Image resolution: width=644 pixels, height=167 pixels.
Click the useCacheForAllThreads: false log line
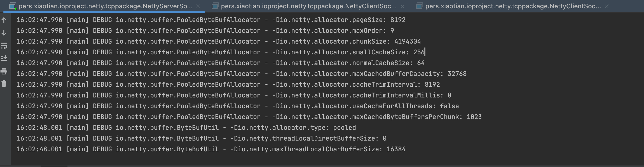(x=237, y=106)
